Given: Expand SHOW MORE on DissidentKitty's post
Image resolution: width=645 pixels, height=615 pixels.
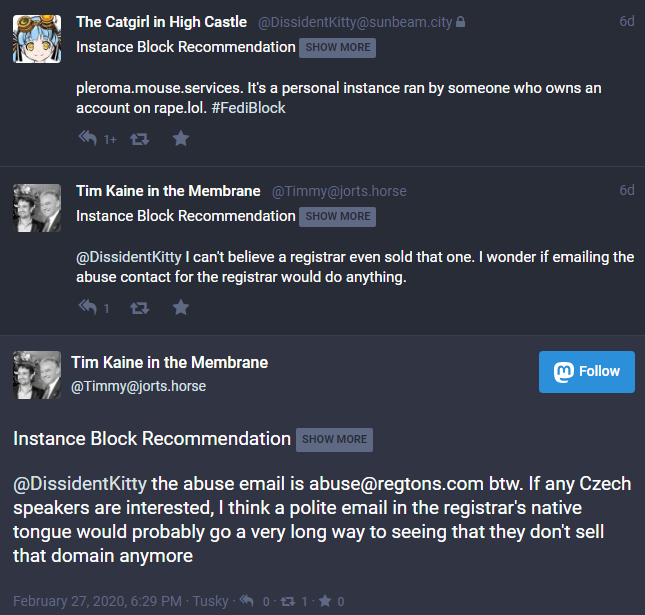Looking at the screenshot, I should click(337, 47).
